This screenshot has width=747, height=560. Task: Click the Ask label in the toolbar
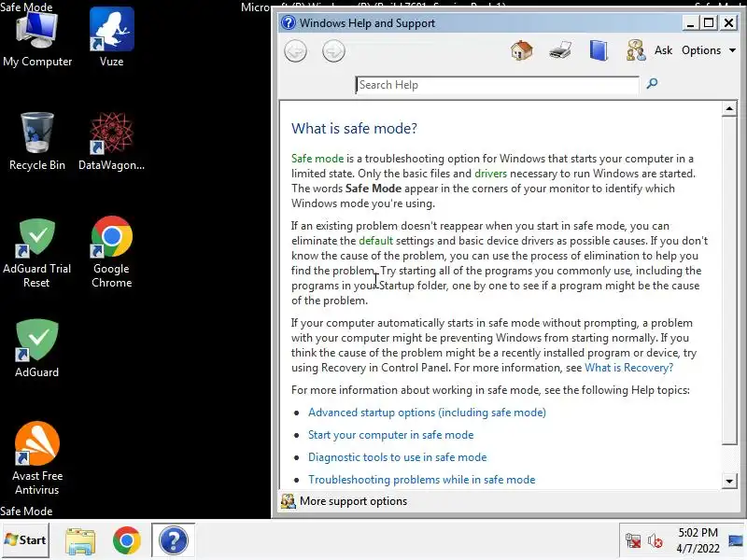[663, 50]
